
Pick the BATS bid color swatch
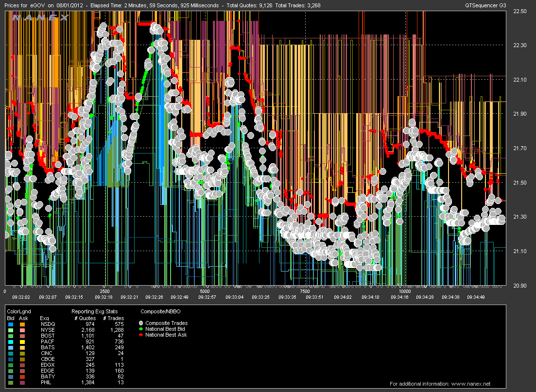coord(11,348)
